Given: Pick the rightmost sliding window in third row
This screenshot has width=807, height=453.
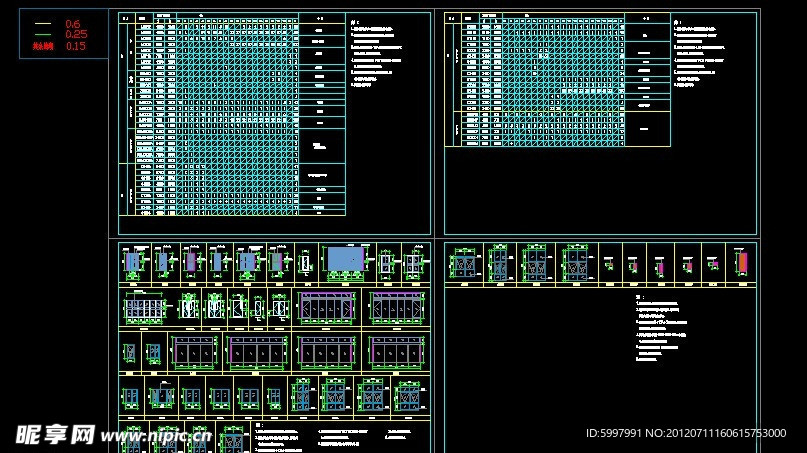Looking at the screenshot, I should click(x=395, y=351).
